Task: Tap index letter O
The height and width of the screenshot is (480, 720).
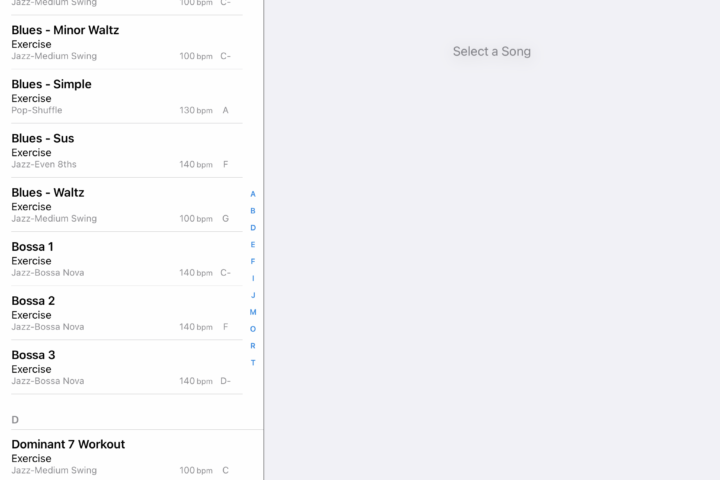Action: [x=253, y=329]
